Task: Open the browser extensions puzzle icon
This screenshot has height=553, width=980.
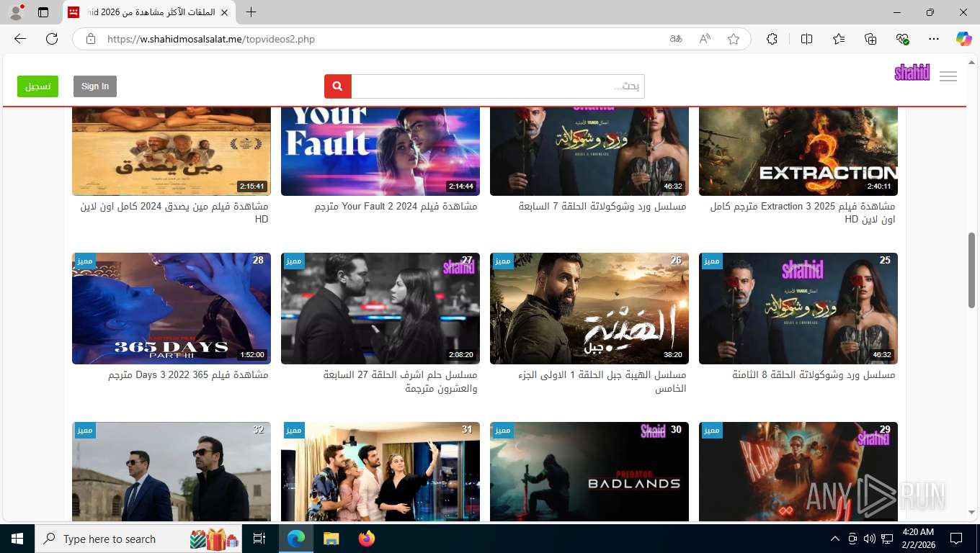Action: pos(772,39)
